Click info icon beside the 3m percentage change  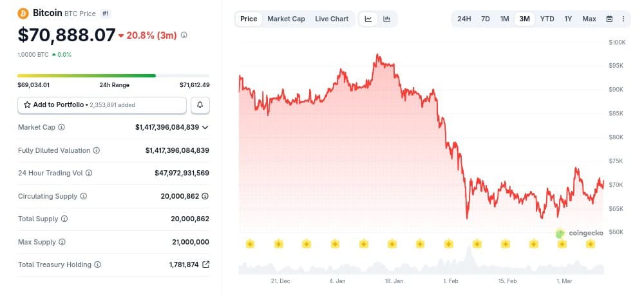click(184, 35)
